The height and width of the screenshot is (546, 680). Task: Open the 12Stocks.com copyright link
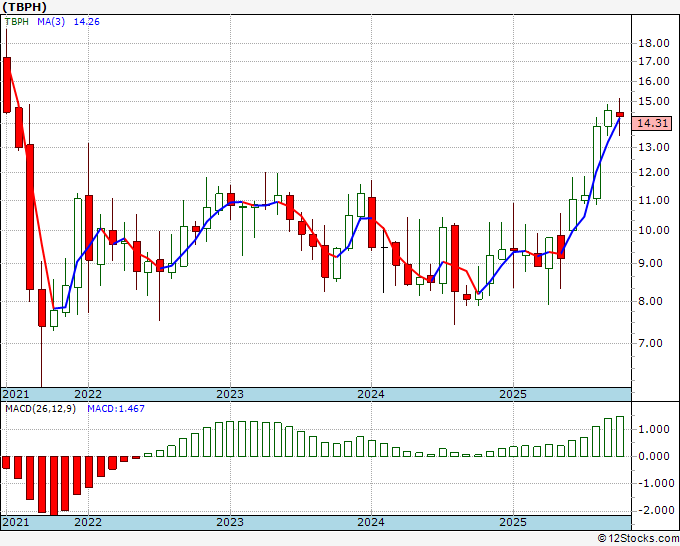coord(636,538)
